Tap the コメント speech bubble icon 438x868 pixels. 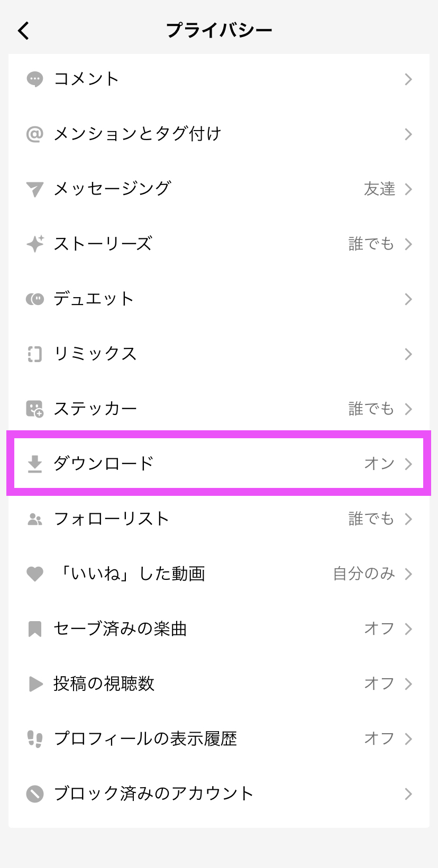coord(35,79)
